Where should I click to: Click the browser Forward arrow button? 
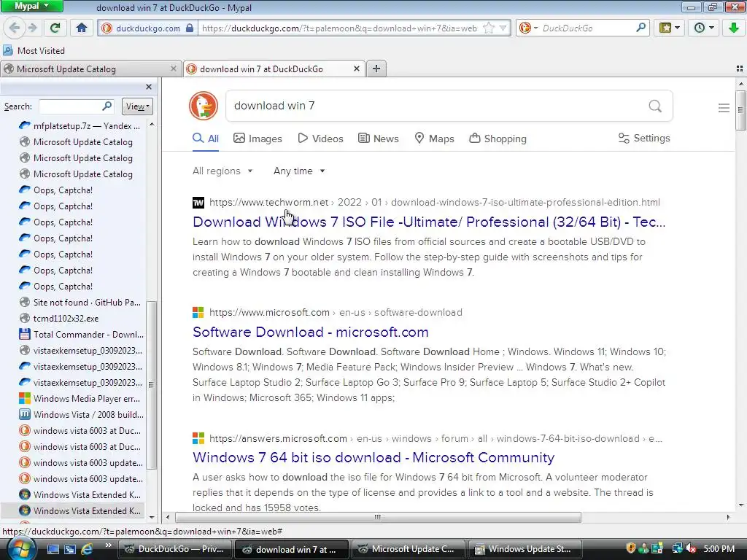[x=32, y=28]
